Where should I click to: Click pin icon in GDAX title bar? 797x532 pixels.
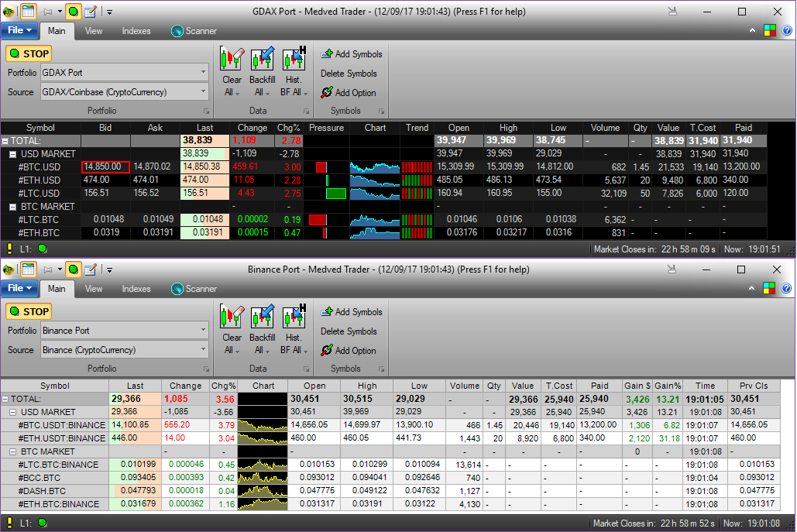[48, 11]
